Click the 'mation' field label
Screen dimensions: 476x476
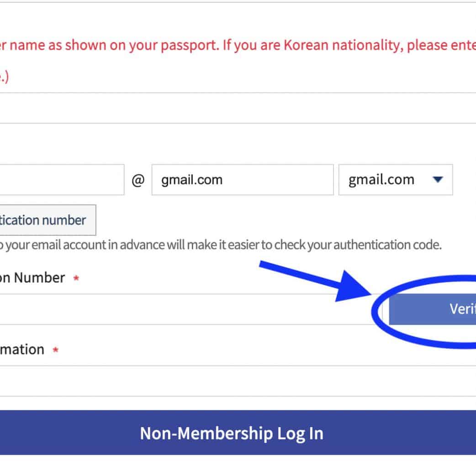point(22,350)
